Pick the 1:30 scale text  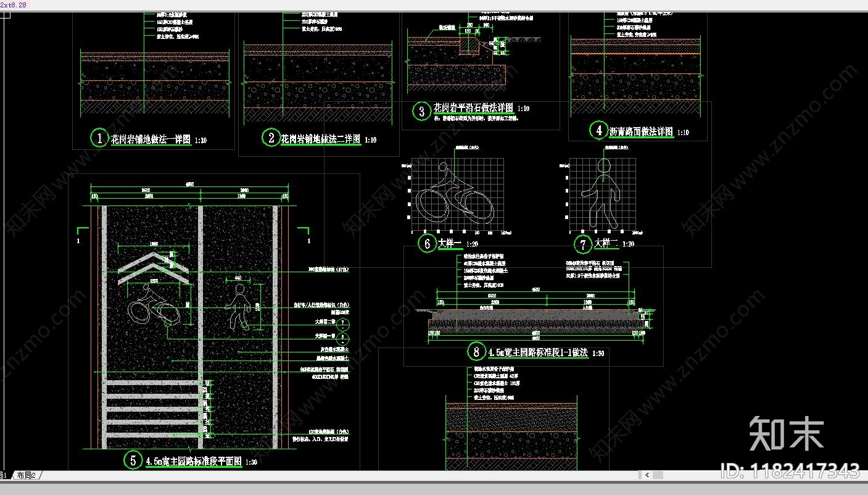[x=252, y=462]
